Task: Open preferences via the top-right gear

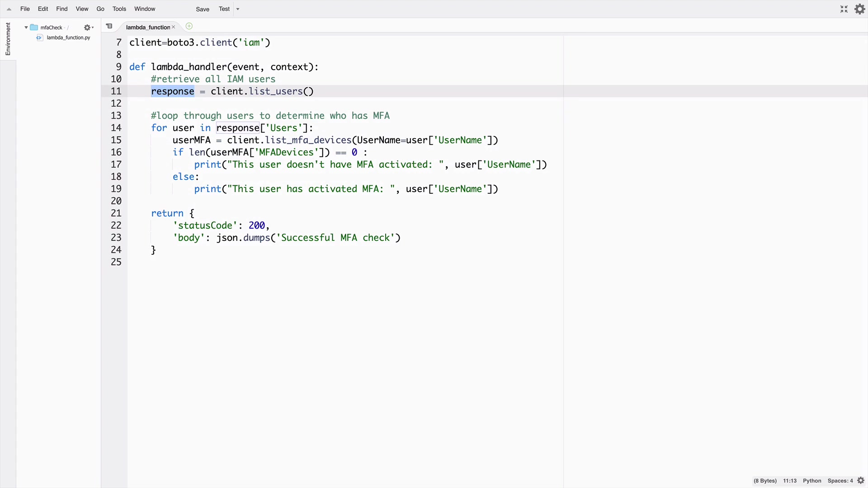Action: (860, 9)
